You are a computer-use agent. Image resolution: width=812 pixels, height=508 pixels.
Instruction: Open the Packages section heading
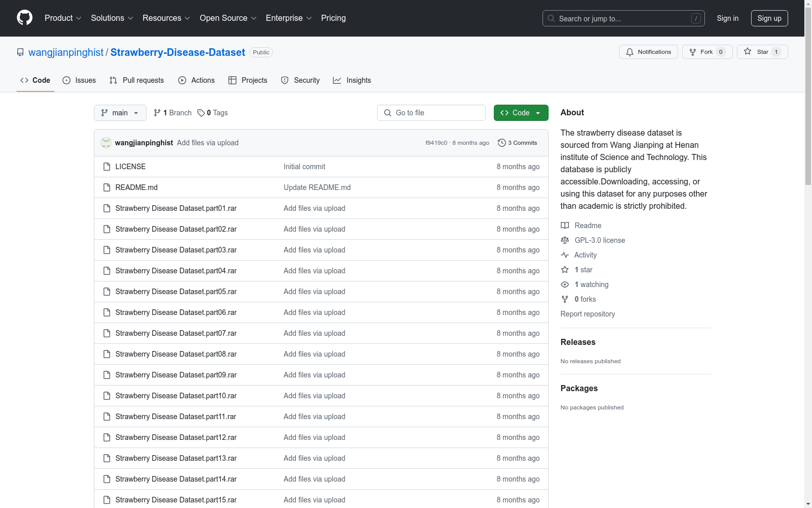tap(579, 389)
